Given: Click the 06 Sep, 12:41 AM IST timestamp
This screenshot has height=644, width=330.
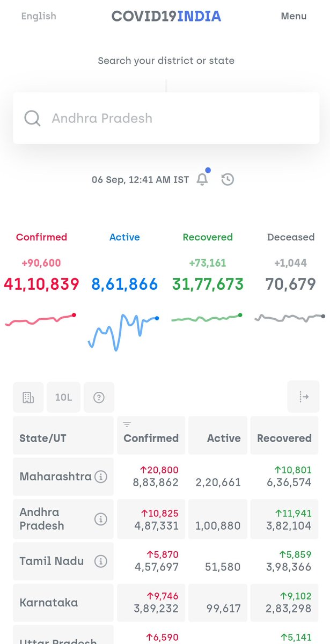Looking at the screenshot, I should coord(140,180).
